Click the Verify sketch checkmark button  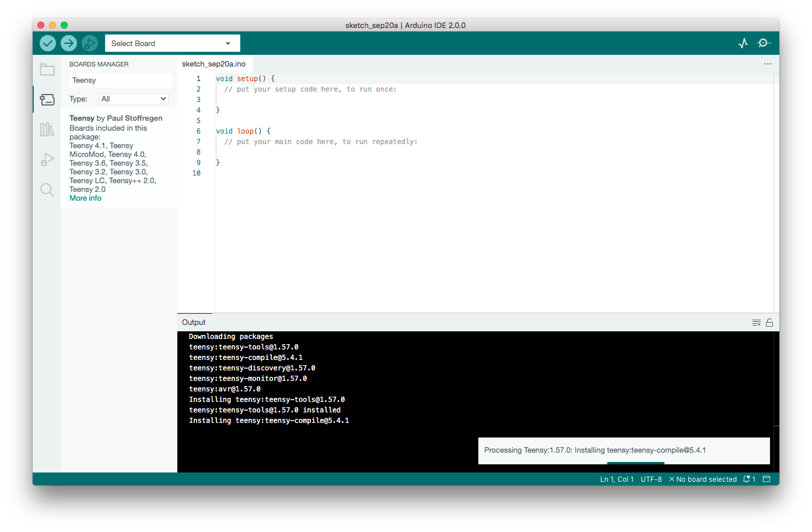(48, 43)
